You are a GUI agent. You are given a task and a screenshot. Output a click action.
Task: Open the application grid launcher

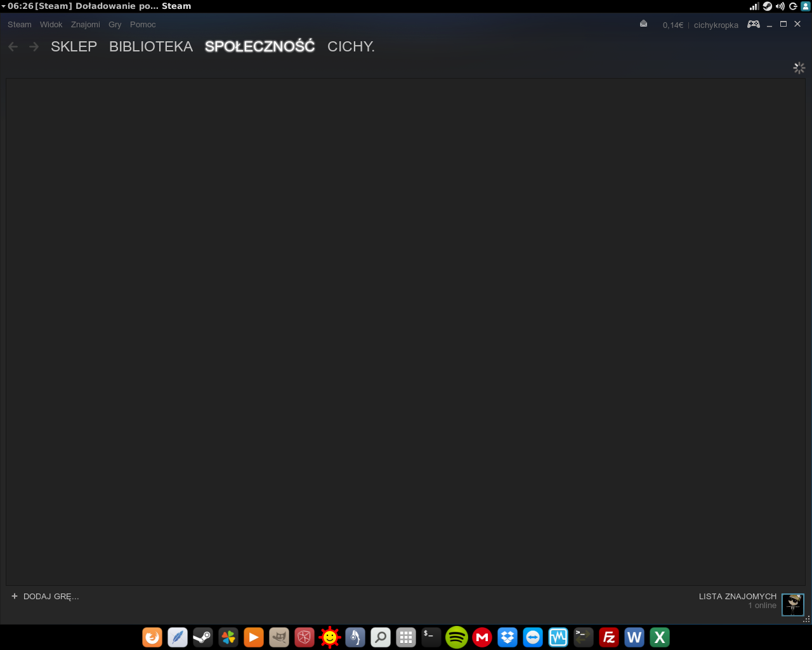click(x=406, y=637)
